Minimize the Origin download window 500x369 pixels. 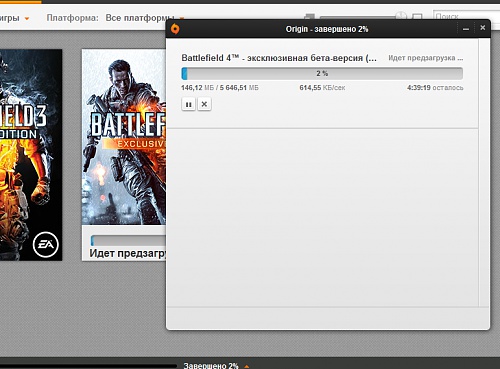click(x=466, y=29)
